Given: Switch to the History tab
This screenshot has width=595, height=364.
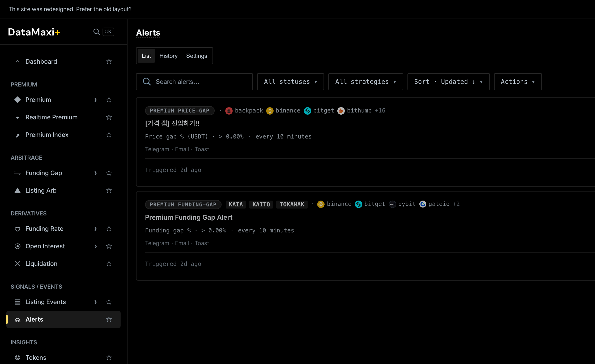Looking at the screenshot, I should (168, 56).
